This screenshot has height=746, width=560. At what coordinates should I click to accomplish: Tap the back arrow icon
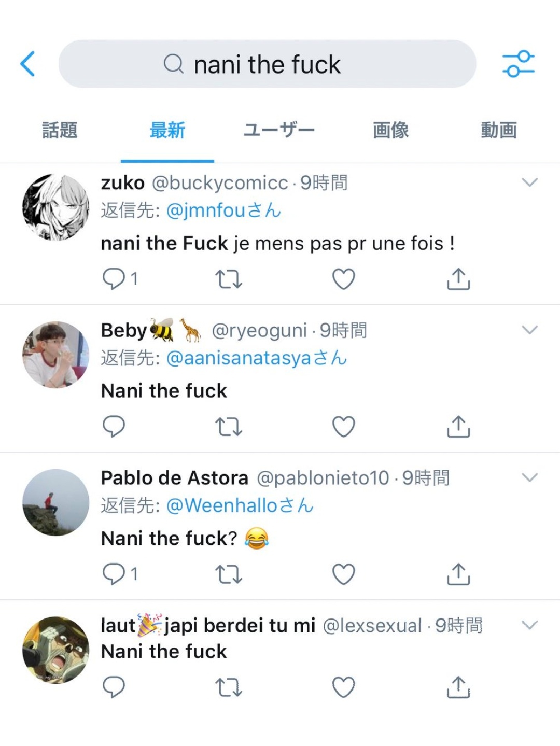coord(28,64)
